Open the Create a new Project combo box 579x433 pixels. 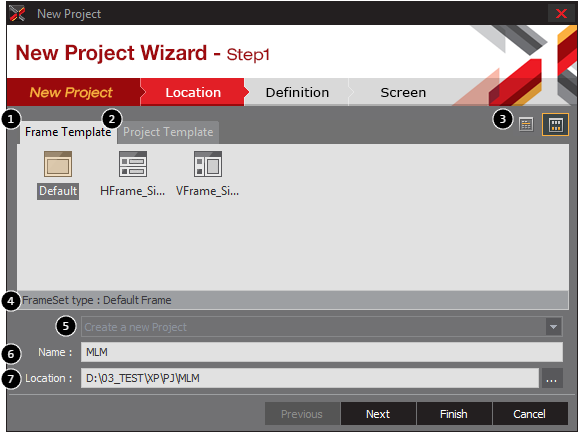(x=322, y=327)
